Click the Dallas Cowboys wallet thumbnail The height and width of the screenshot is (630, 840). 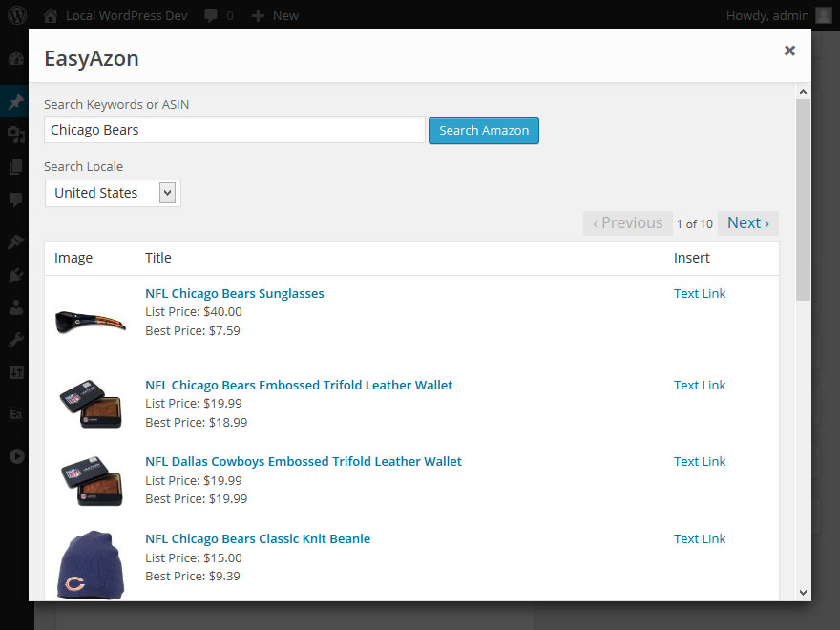91,480
